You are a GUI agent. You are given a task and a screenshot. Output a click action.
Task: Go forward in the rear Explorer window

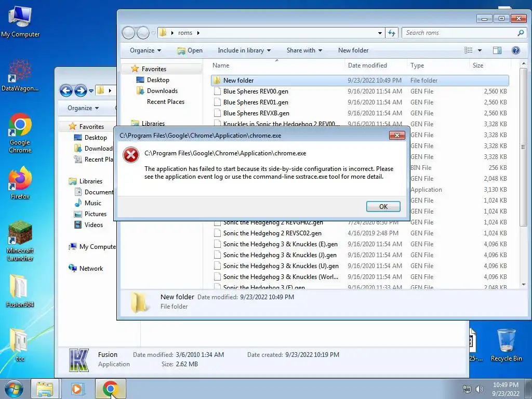(x=81, y=90)
